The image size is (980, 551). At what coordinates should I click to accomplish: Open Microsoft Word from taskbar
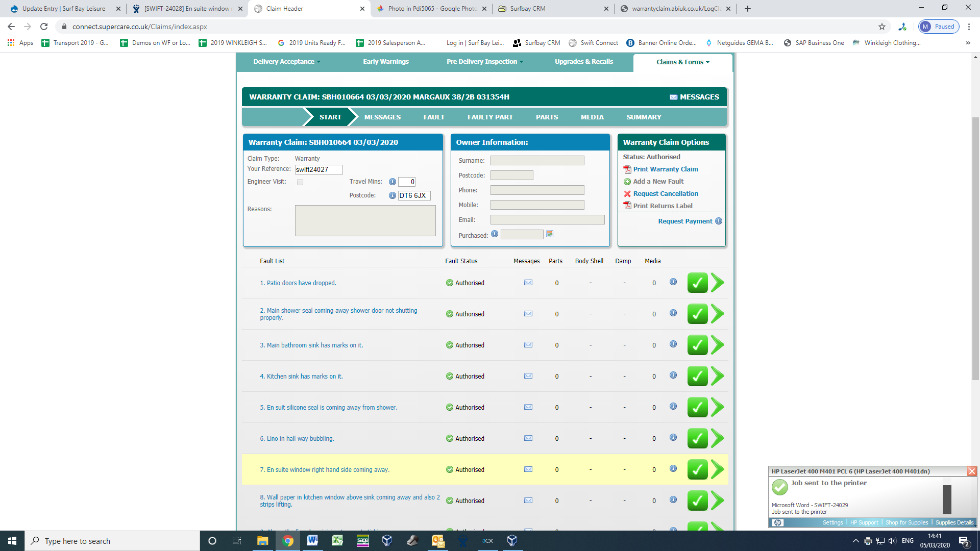coord(312,541)
